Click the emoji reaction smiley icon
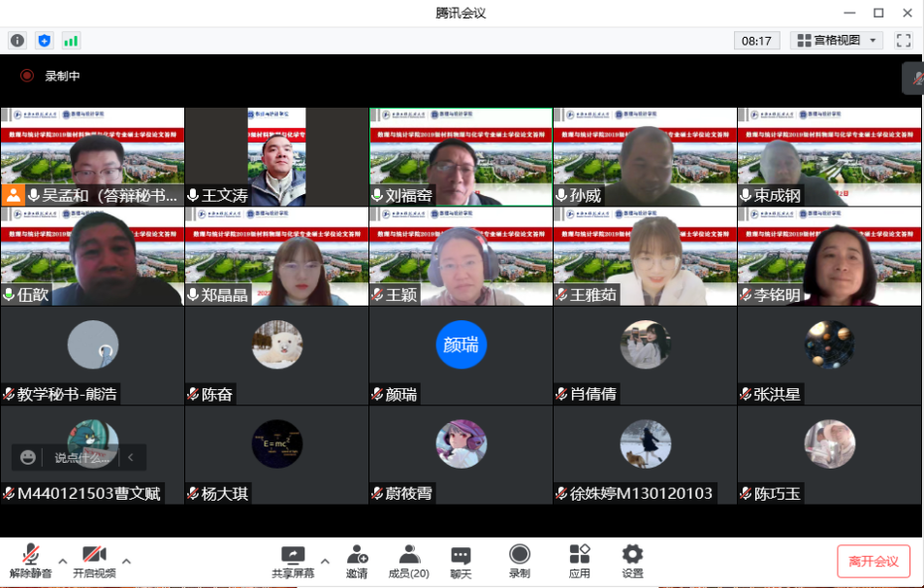924x588 pixels. pyautogui.click(x=28, y=457)
